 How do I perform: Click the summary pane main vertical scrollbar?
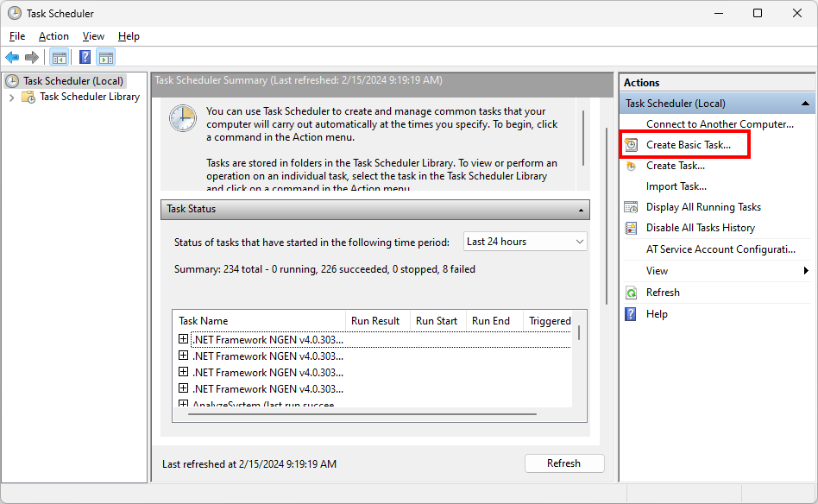607,216
